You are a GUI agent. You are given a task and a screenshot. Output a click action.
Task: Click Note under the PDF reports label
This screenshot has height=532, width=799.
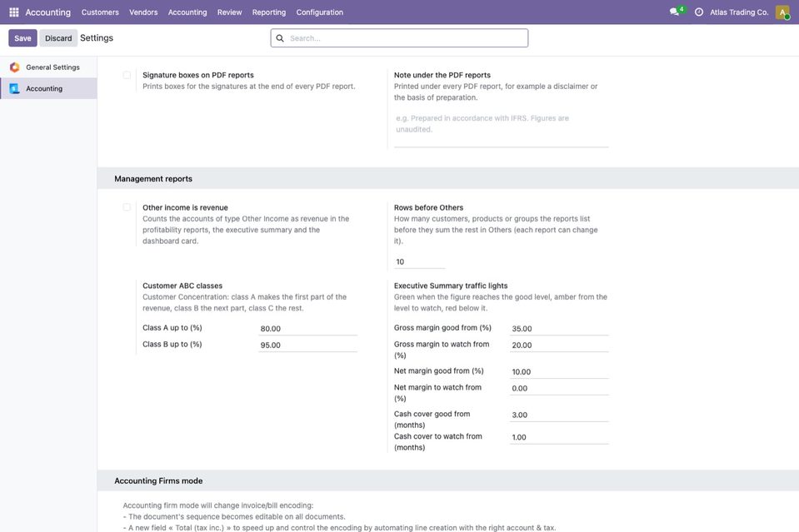pos(442,75)
